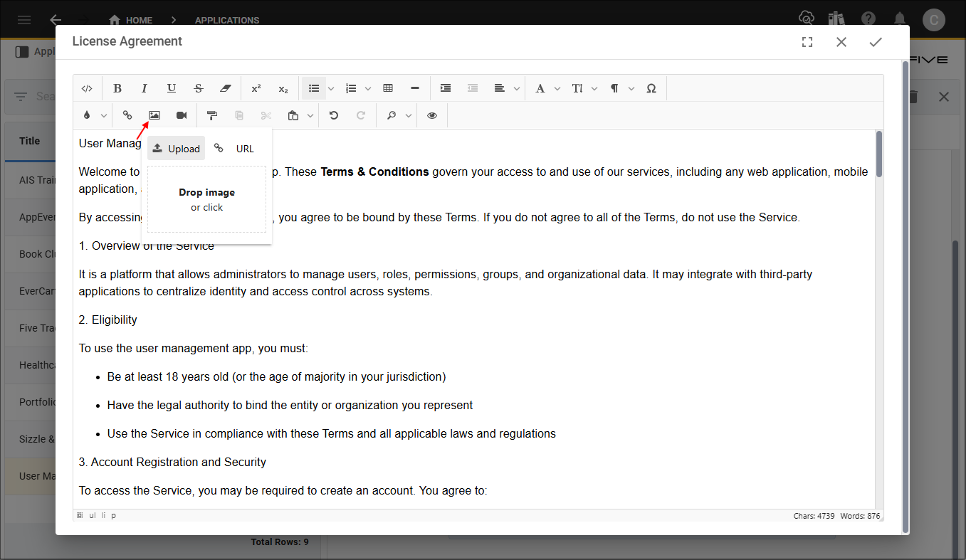The height and width of the screenshot is (560, 966).
Task: Insert a table
Action: click(388, 88)
